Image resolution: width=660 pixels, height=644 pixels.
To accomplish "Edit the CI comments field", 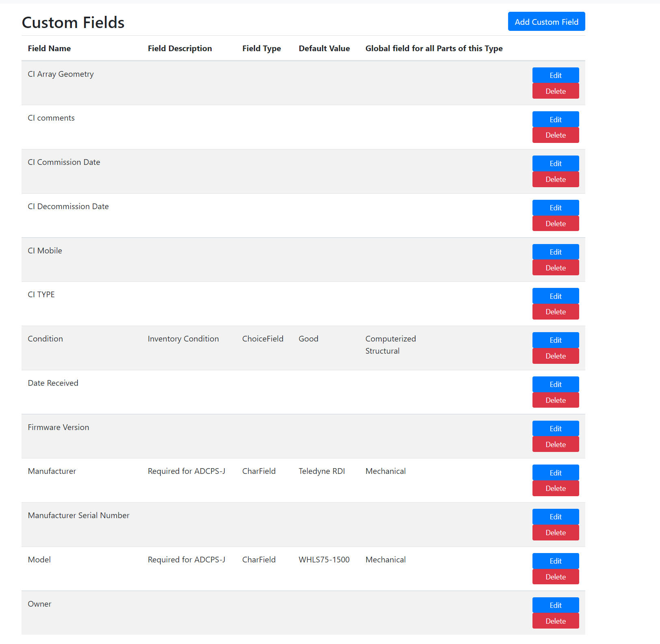I will pyautogui.click(x=555, y=119).
